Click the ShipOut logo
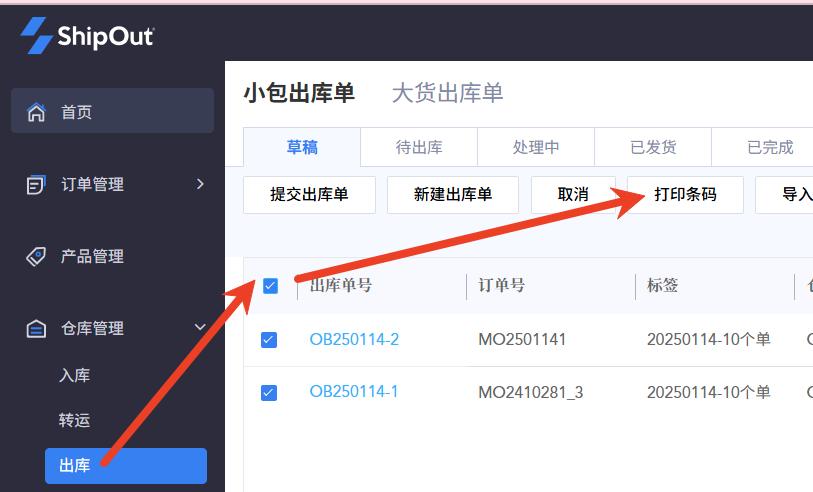The width and height of the screenshot is (813, 492). [x=87, y=35]
